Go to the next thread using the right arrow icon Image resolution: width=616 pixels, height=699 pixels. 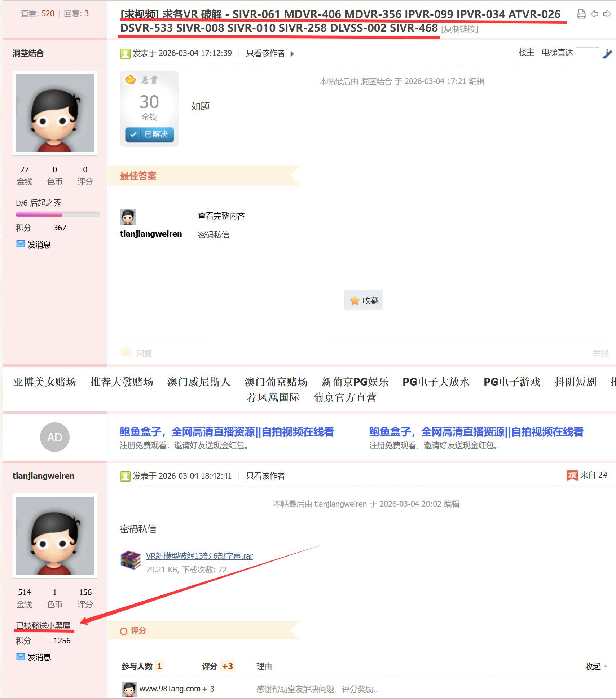pos(607,14)
